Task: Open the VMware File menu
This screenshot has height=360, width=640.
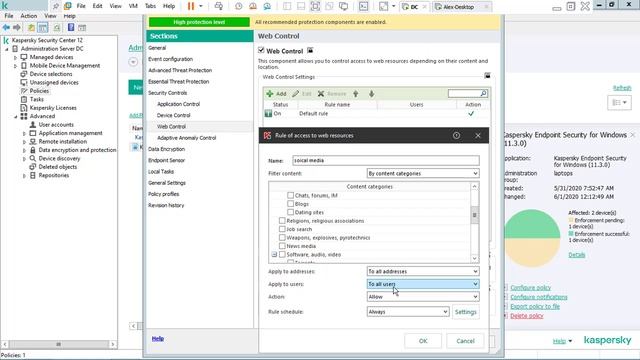Action: pyautogui.click(x=81, y=6)
